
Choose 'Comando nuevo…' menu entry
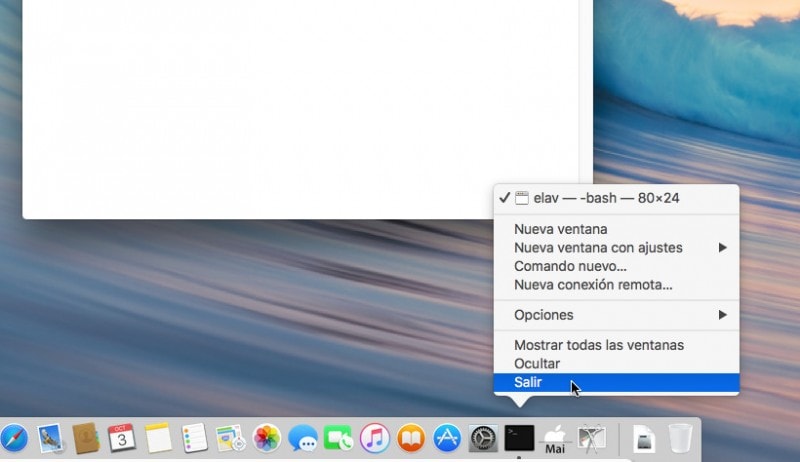point(616,266)
